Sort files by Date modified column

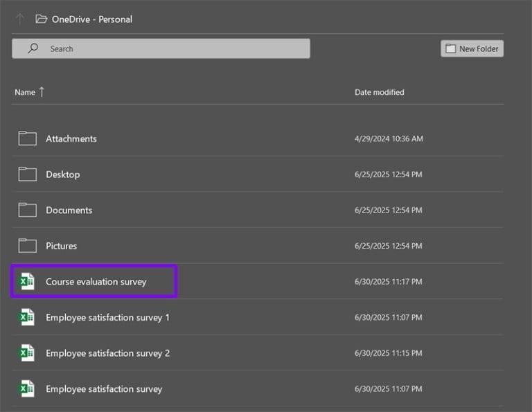click(x=379, y=92)
